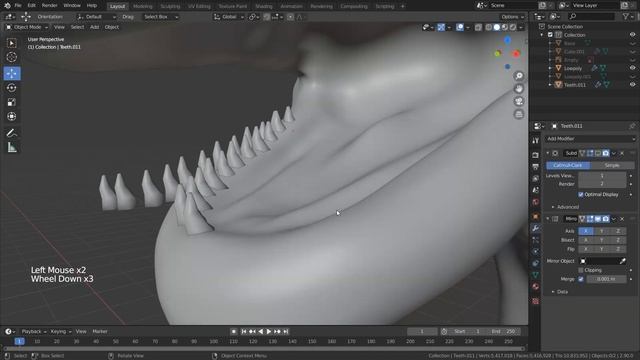The height and width of the screenshot is (360, 640).
Task: Open the Select Box drag dropdown
Action: coord(160,17)
